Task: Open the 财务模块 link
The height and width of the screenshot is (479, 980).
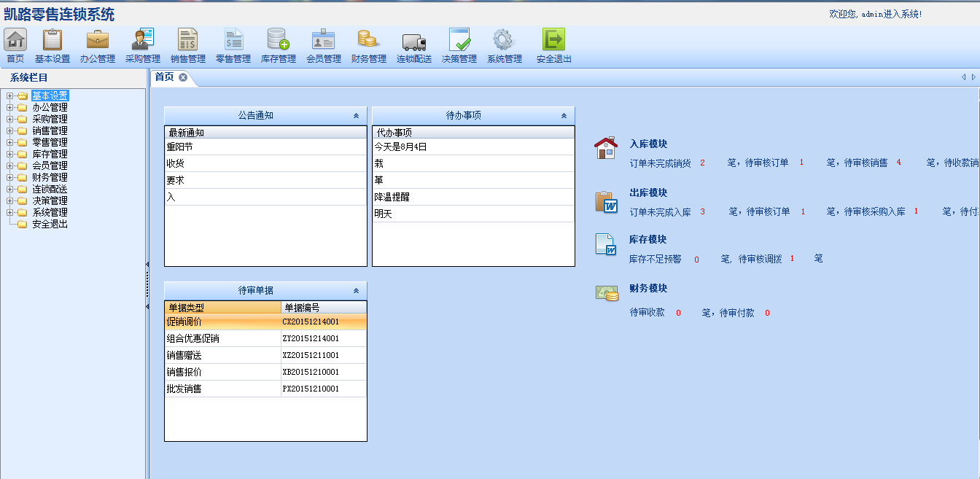Action: point(648,289)
